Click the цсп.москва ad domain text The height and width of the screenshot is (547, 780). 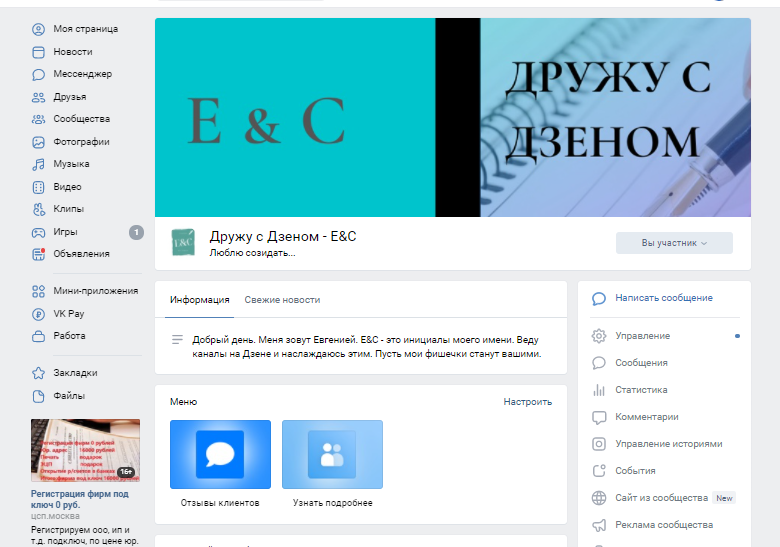pyautogui.click(x=55, y=516)
